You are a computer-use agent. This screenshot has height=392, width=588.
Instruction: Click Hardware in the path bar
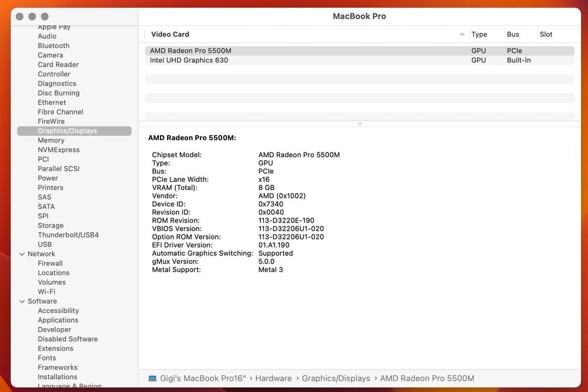273,378
